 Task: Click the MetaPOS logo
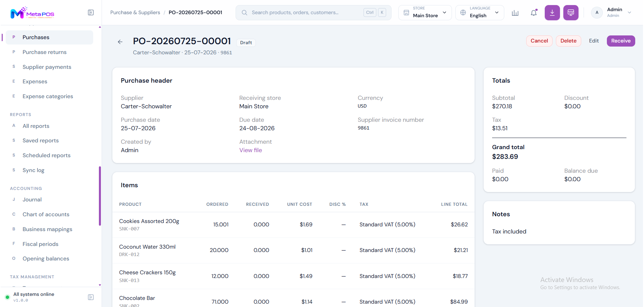coord(32,13)
